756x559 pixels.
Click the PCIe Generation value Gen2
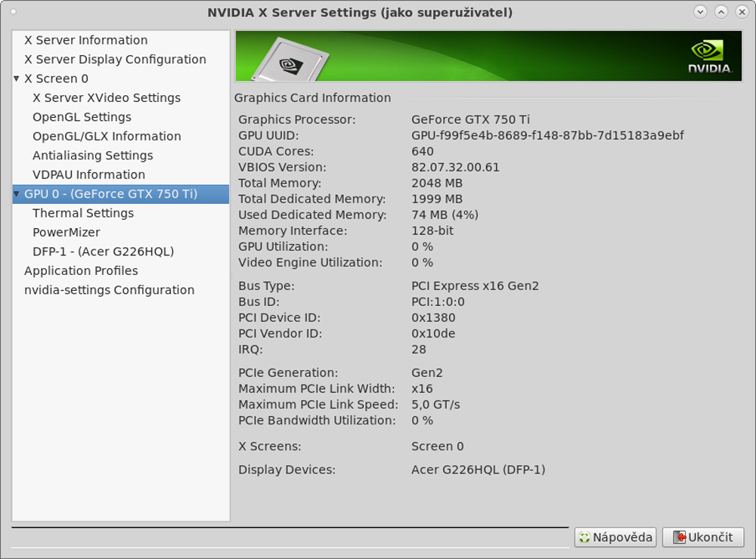click(426, 372)
